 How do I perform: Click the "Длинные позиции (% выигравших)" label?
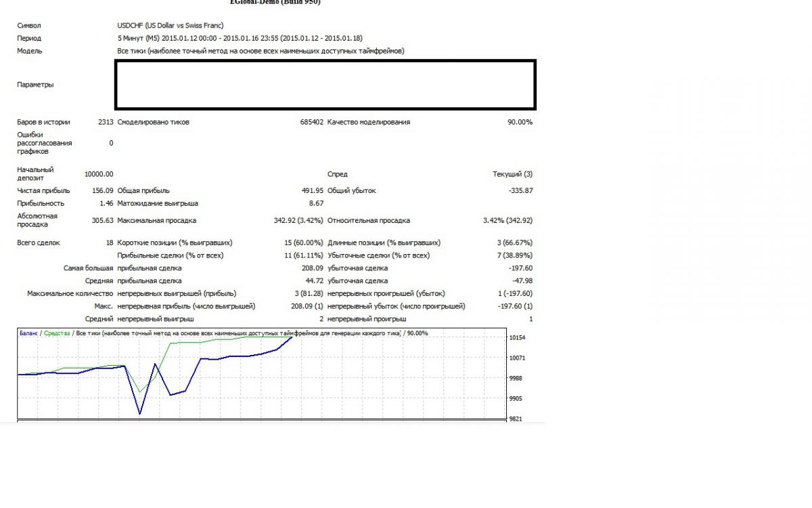point(384,242)
